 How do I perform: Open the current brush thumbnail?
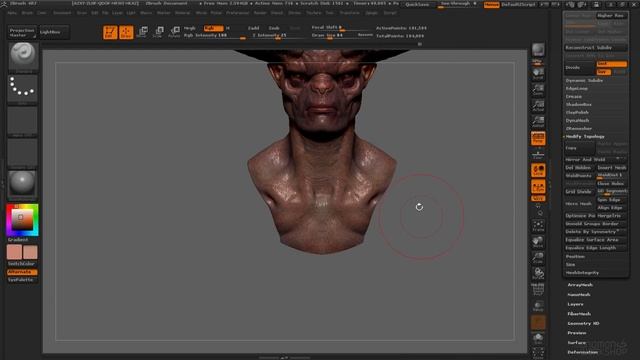(23, 57)
